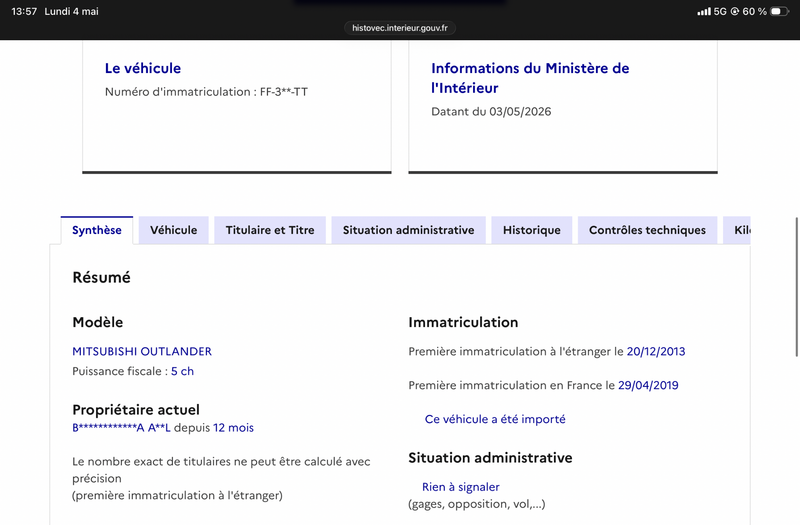The width and height of the screenshot is (800, 525).
Task: Click the 'Propriétaire actuel' heading
Action: tap(136, 410)
